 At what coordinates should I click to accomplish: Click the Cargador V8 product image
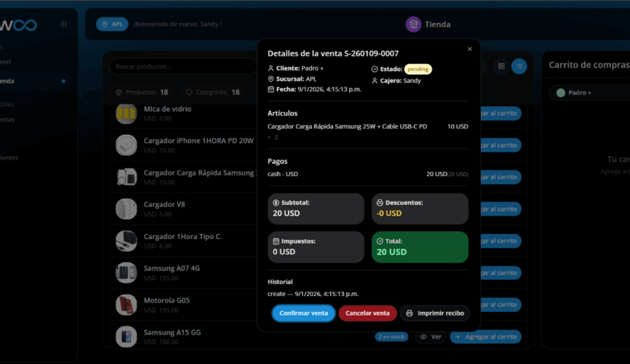(126, 209)
